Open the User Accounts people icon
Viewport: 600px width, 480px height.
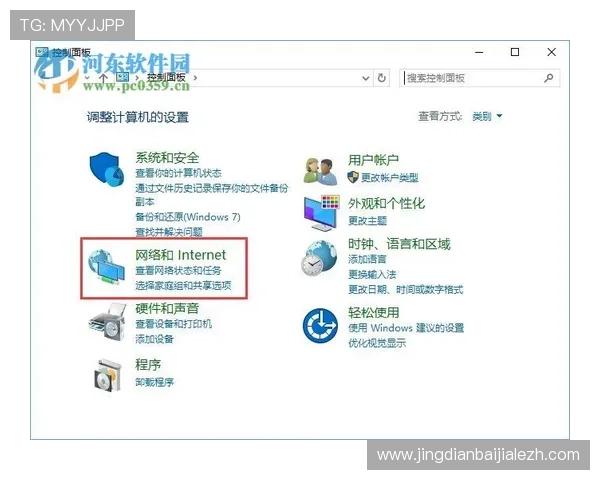pos(320,171)
